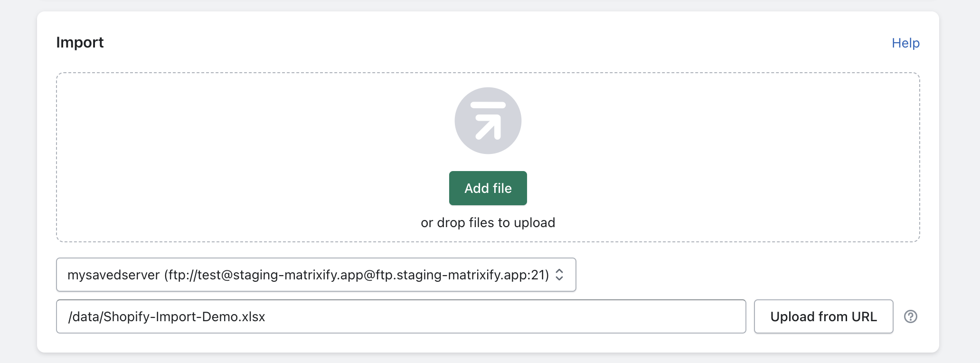
Task: Start import with Upload from URL
Action: (x=823, y=316)
